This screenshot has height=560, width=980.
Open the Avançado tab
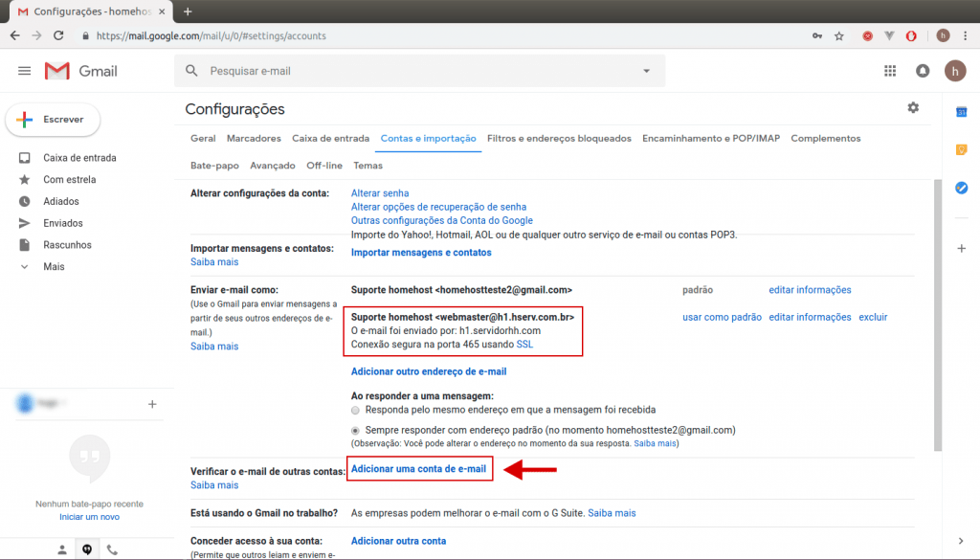(x=273, y=166)
